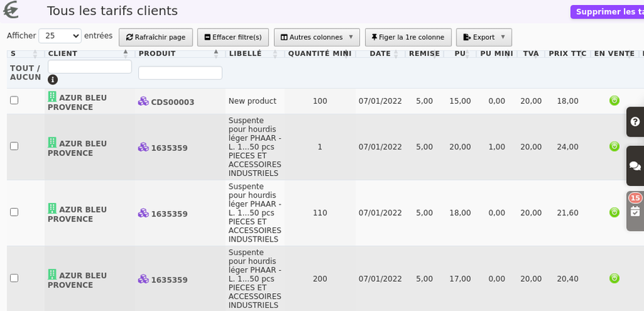Click the Figer la 1re colonne button
This screenshot has width=644, height=311.
tap(408, 37)
